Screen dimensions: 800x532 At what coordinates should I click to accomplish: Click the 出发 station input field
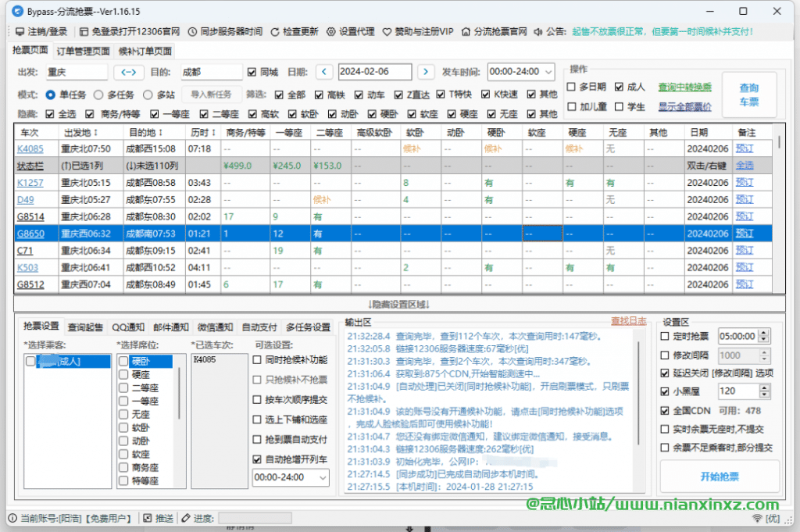(x=77, y=72)
